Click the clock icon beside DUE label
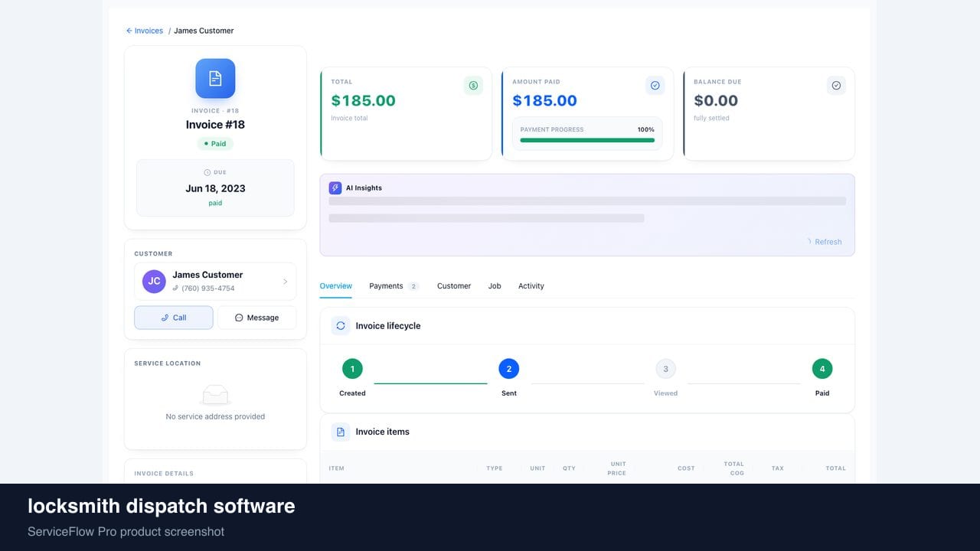This screenshot has height=551, width=980. tap(207, 172)
